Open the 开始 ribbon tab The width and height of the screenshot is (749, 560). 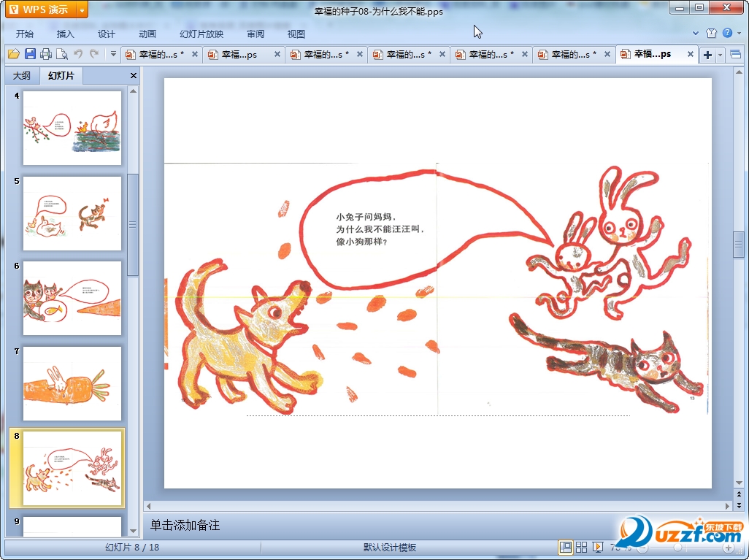pyautogui.click(x=25, y=34)
